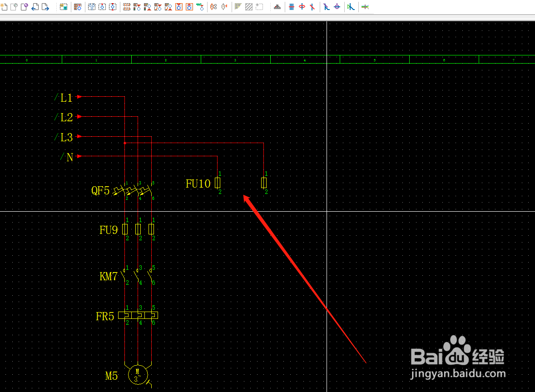Click the red oval on blue line icon
The image size is (535, 392).
tap(302, 7)
